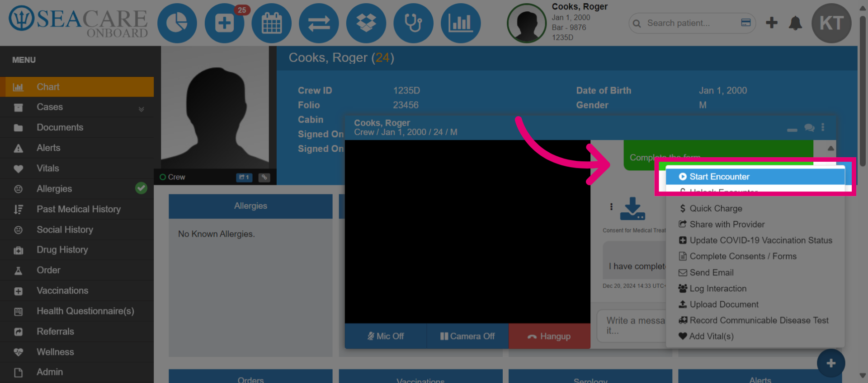This screenshot has height=383, width=868.
Task: Click into the Write a message field
Action: pos(632,326)
